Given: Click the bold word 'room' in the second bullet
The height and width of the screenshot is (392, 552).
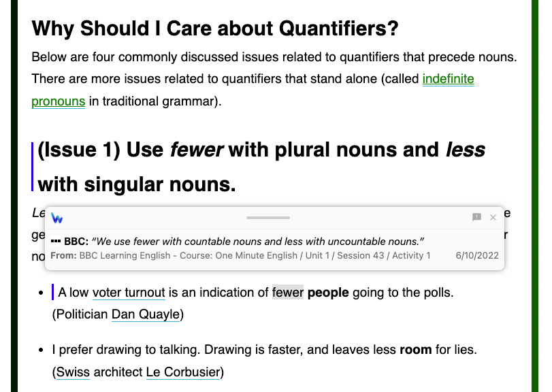Looking at the screenshot, I should click(415, 350).
